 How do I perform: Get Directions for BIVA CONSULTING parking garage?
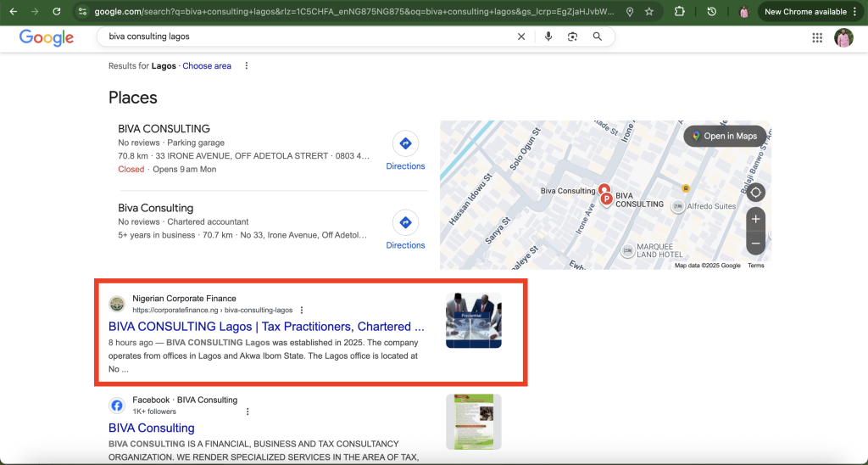[405, 151]
